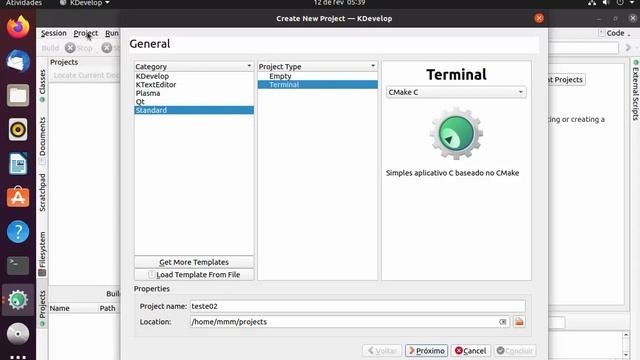Open the Session menu
This screenshot has width=640, height=360.
click(53, 33)
